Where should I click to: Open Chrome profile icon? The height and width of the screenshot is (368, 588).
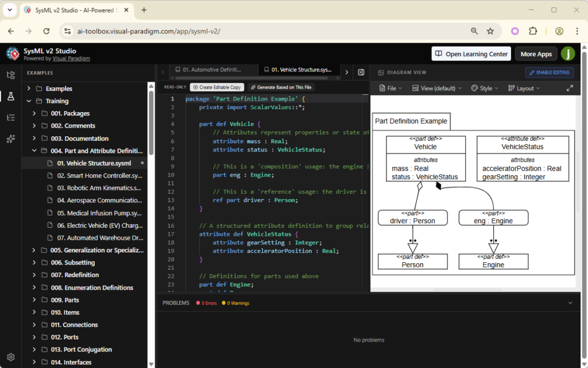pos(559,31)
